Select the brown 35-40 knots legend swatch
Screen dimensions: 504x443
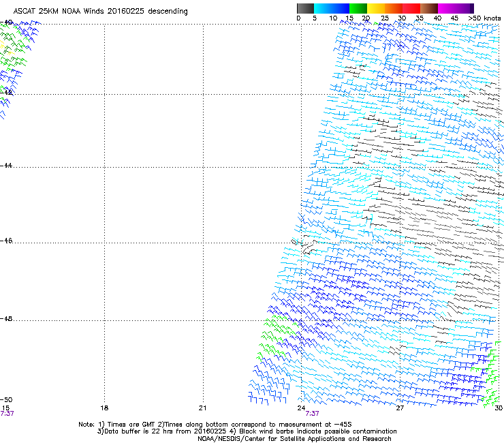[429, 8]
